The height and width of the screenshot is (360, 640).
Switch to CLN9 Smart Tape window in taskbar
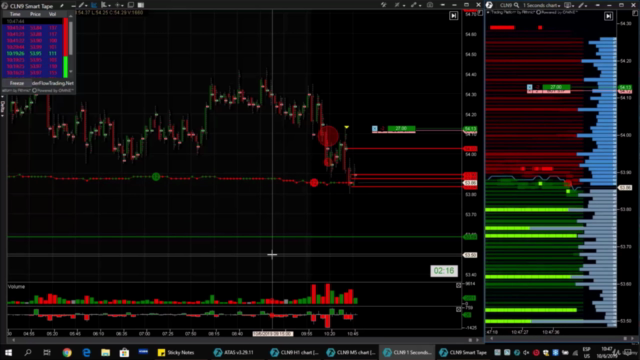point(463,352)
